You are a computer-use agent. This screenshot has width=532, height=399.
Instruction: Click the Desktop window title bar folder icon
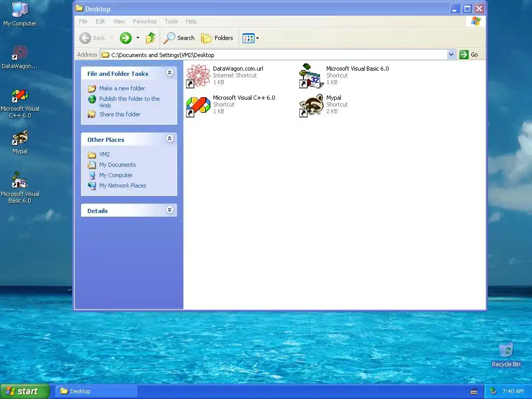(79, 8)
